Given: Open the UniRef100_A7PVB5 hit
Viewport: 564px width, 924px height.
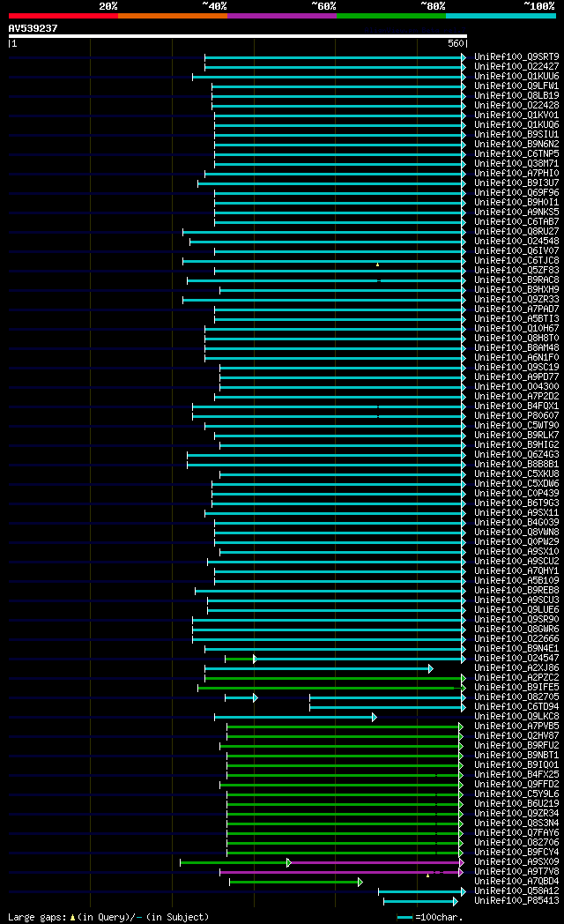Looking at the screenshot, I should (516, 727).
